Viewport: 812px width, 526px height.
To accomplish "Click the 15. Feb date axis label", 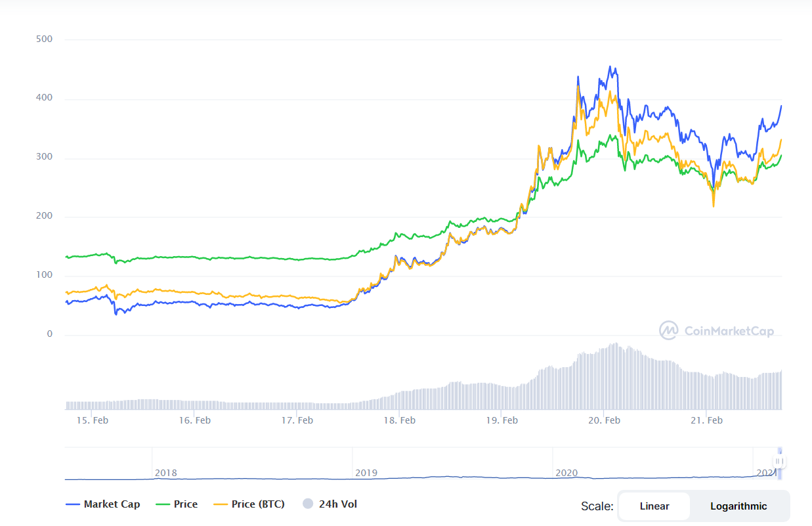I will (x=92, y=420).
